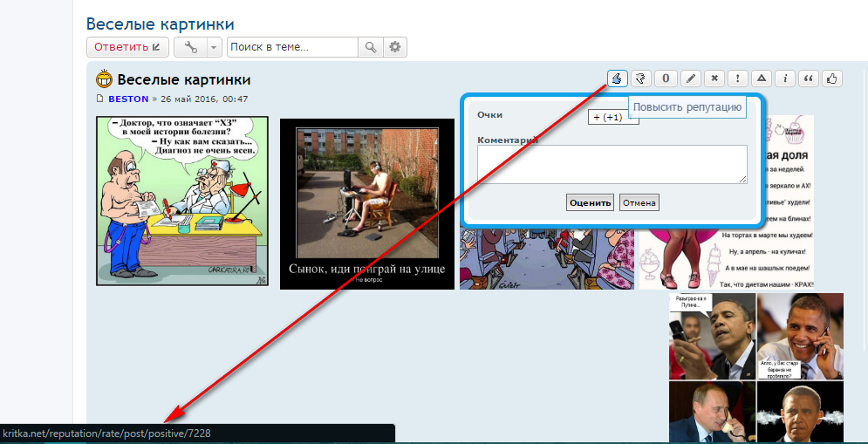Click the grinning smiley topic icon
The width and height of the screenshot is (868, 444).
(104, 79)
